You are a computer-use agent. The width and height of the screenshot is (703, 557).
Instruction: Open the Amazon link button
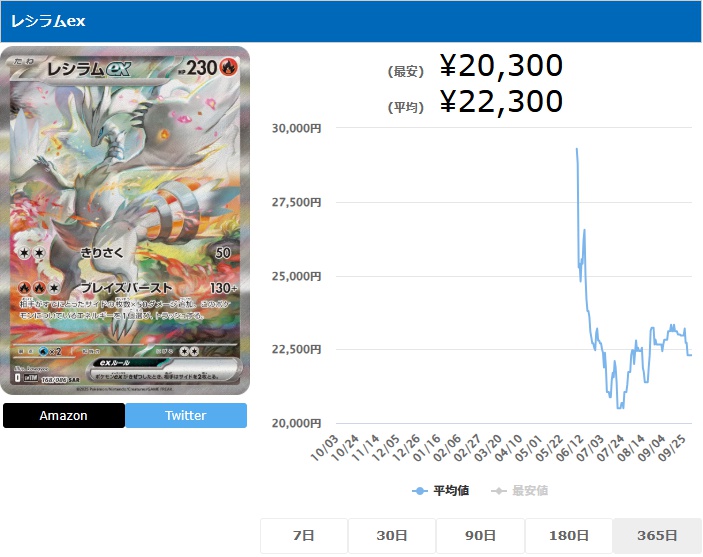(x=64, y=415)
